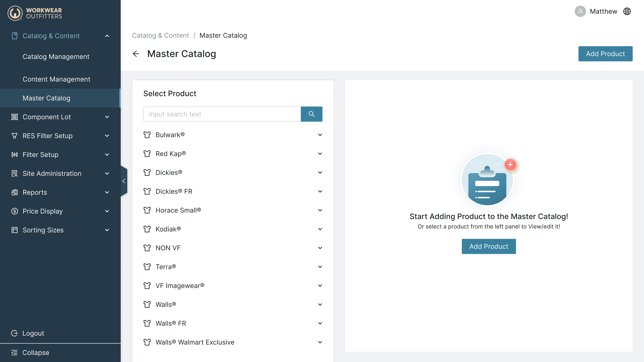Collapse the Catalog & Content section

click(107, 36)
